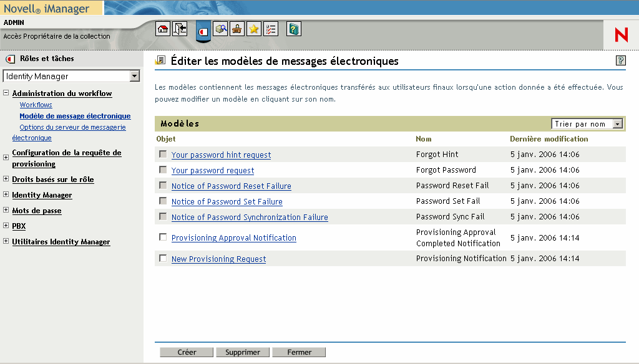Open 'New Provisioning Request' link
This screenshot has width=639, height=364.
219,259
